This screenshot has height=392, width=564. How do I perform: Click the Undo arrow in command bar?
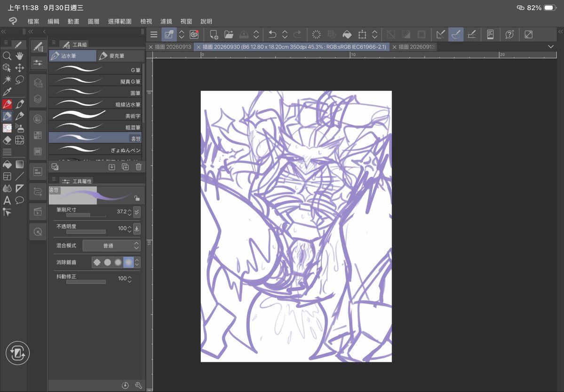tap(272, 34)
